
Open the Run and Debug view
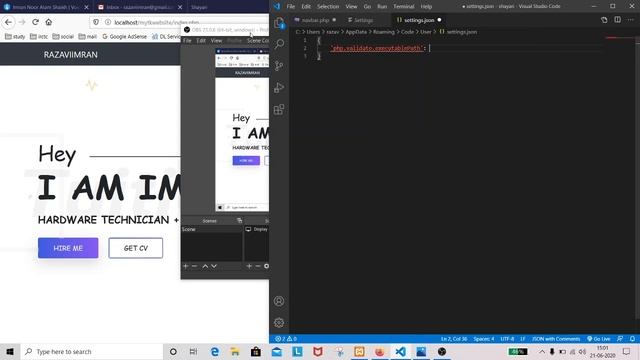(x=279, y=87)
